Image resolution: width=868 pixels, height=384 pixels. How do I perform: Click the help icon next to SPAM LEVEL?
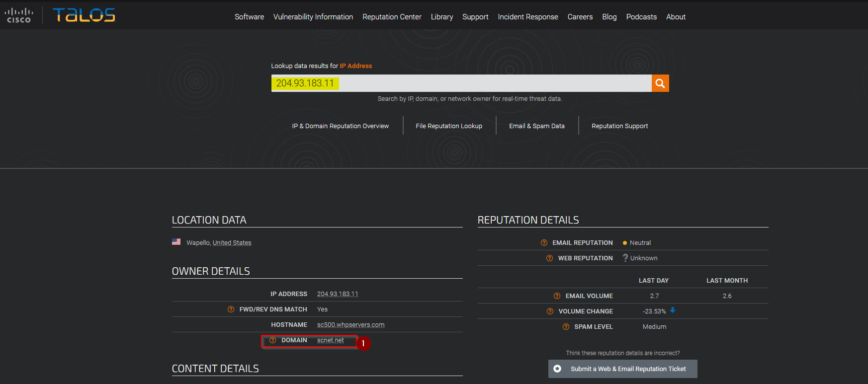tap(566, 327)
